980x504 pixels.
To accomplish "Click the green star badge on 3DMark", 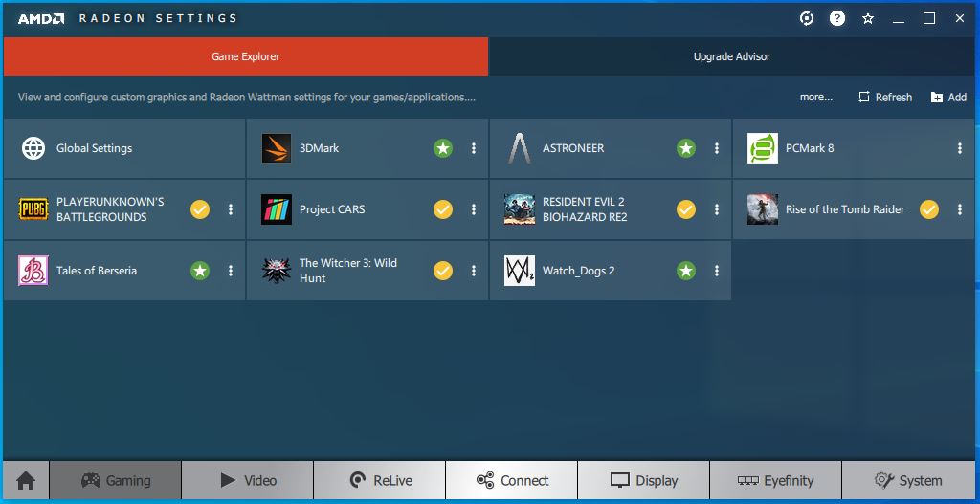I will click(x=443, y=148).
